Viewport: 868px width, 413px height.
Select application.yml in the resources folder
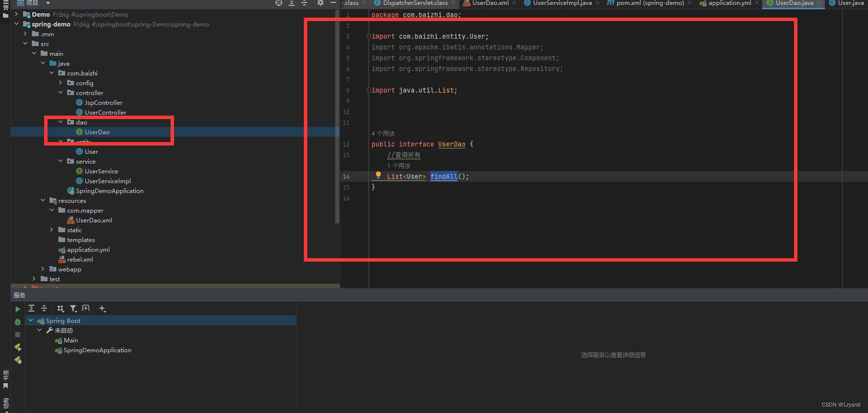tap(88, 250)
